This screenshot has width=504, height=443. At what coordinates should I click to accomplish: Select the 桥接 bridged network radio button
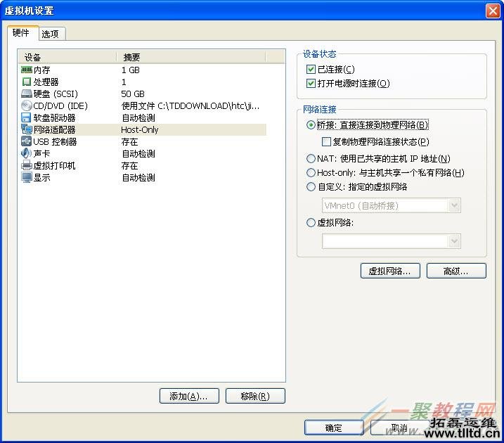click(x=311, y=124)
